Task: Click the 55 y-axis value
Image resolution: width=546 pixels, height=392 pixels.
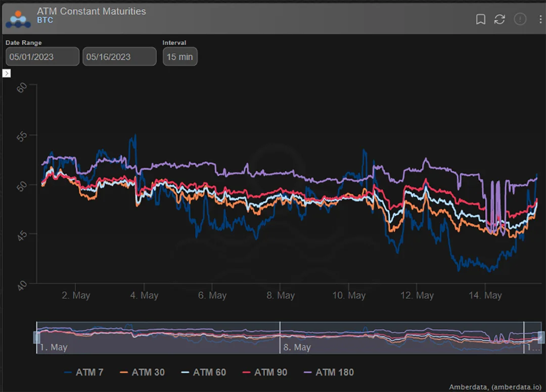Action: point(22,137)
